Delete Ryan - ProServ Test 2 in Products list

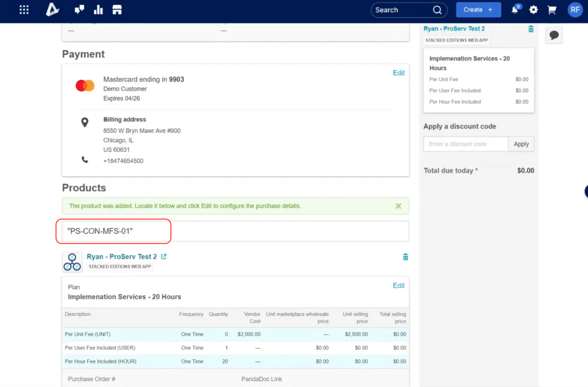(x=405, y=257)
